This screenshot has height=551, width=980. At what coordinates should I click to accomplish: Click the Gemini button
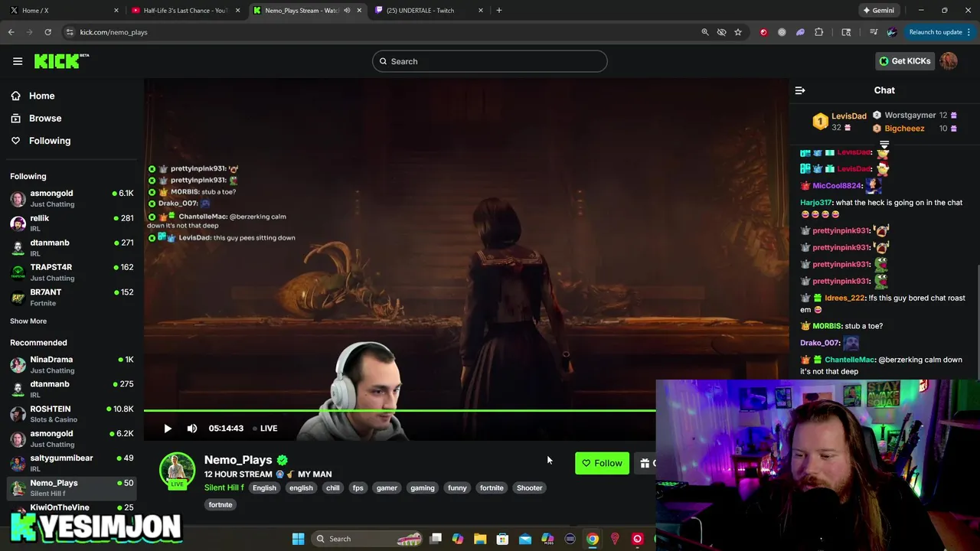[878, 11]
